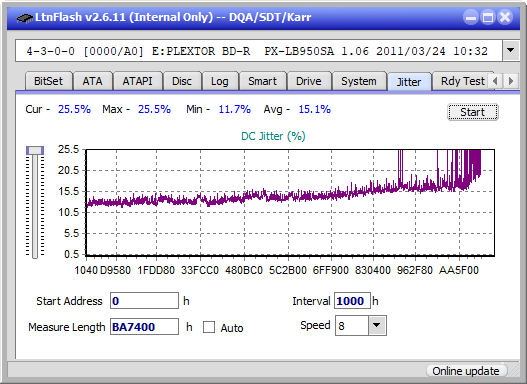Click the Start Address input field
Image resolution: width=527 pixels, height=384 pixels.
144,300
